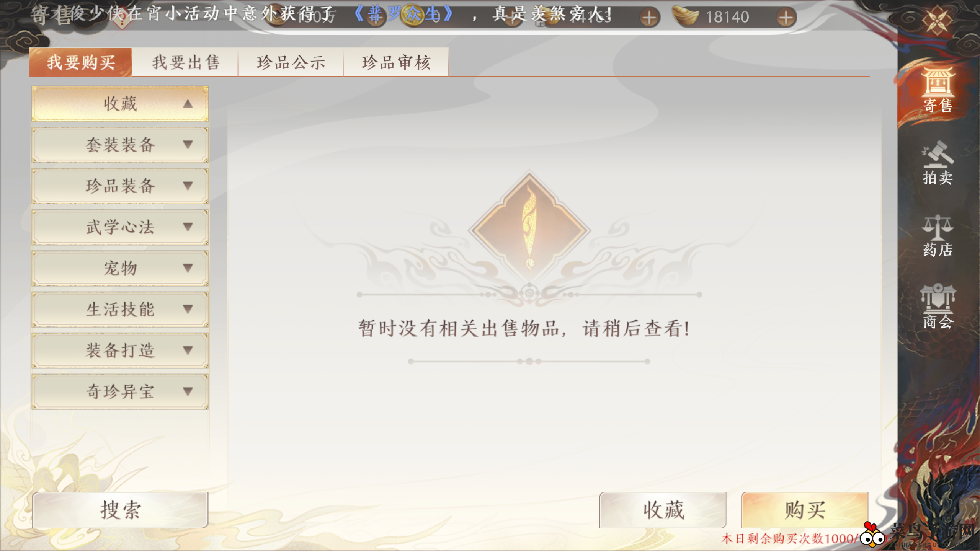Expand the 武学心法 category
The height and width of the screenshot is (551, 980).
pyautogui.click(x=120, y=227)
